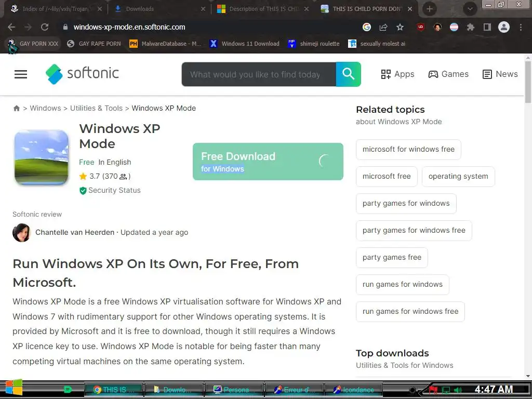Screen dimensions: 532x399
Task: Open the uBlock Origin extension
Action: tap(421, 27)
